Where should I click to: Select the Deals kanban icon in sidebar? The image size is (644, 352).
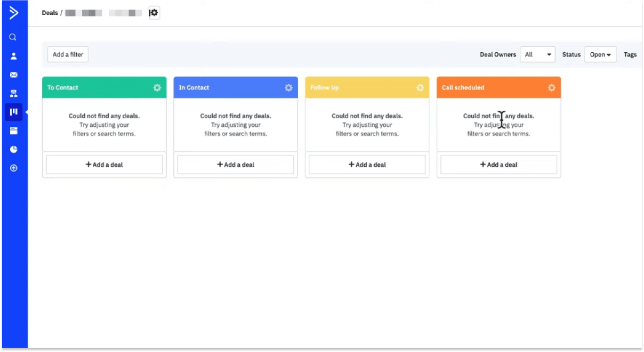[x=13, y=112]
